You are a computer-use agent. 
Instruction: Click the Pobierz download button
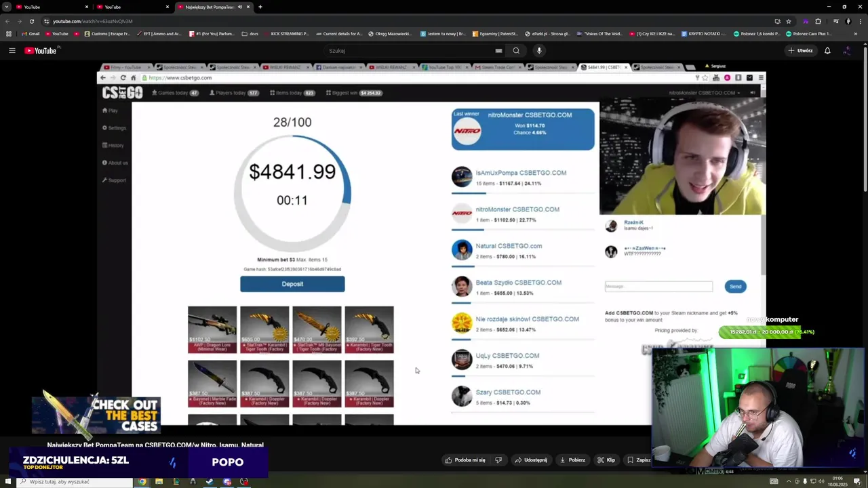point(572,460)
